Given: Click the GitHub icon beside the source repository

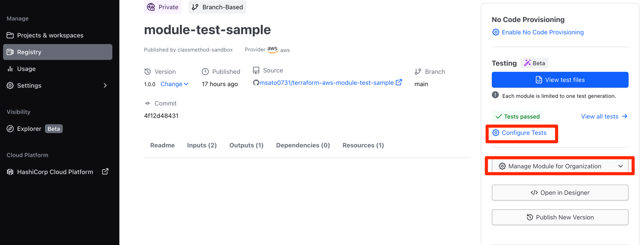Looking at the screenshot, I should coord(256,82).
